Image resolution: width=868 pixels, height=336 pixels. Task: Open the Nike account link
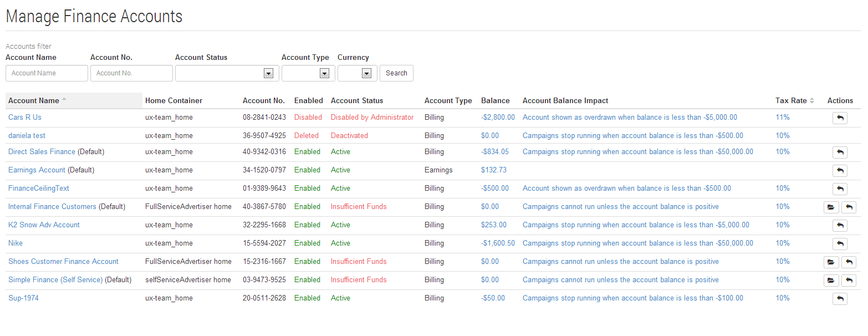coord(16,243)
